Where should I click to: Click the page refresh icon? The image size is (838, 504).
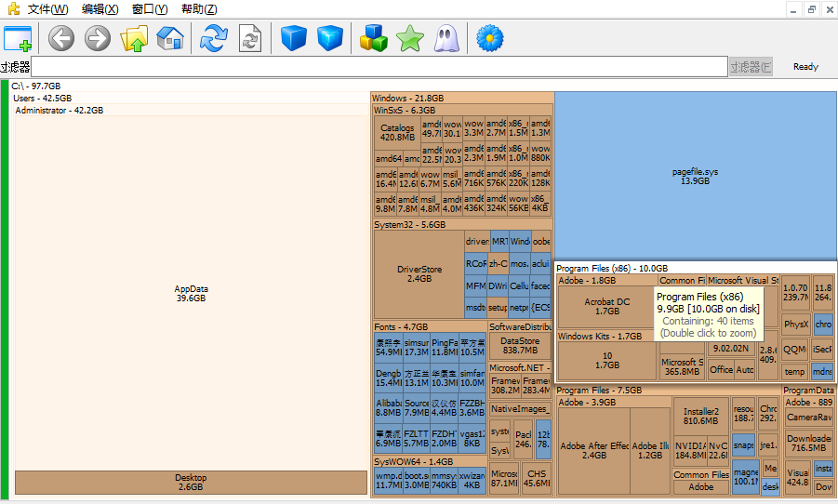point(249,38)
